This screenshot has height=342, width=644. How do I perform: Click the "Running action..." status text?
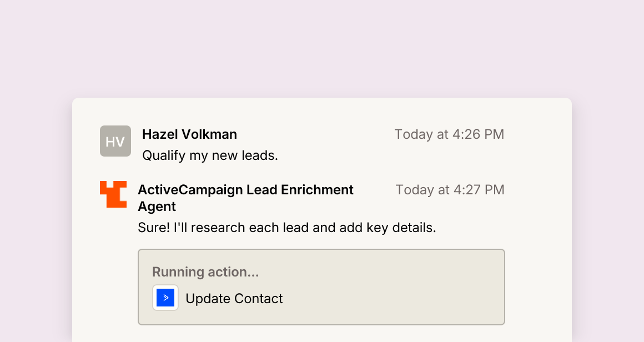pos(205,272)
